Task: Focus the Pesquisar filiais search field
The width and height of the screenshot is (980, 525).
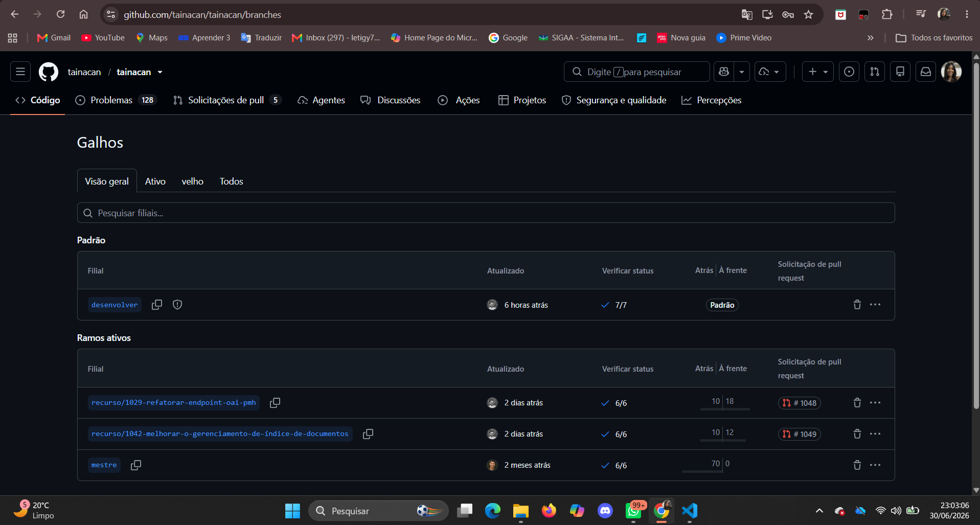Action: [x=486, y=213]
